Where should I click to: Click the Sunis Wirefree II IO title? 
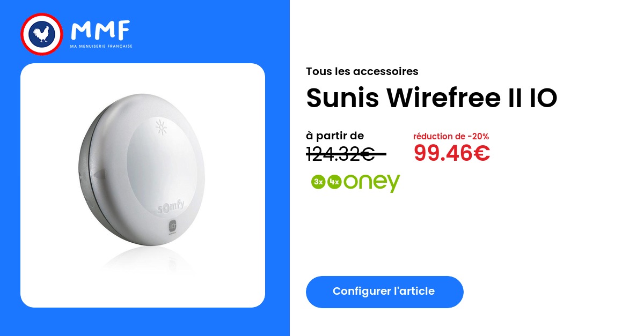pyautogui.click(x=431, y=98)
